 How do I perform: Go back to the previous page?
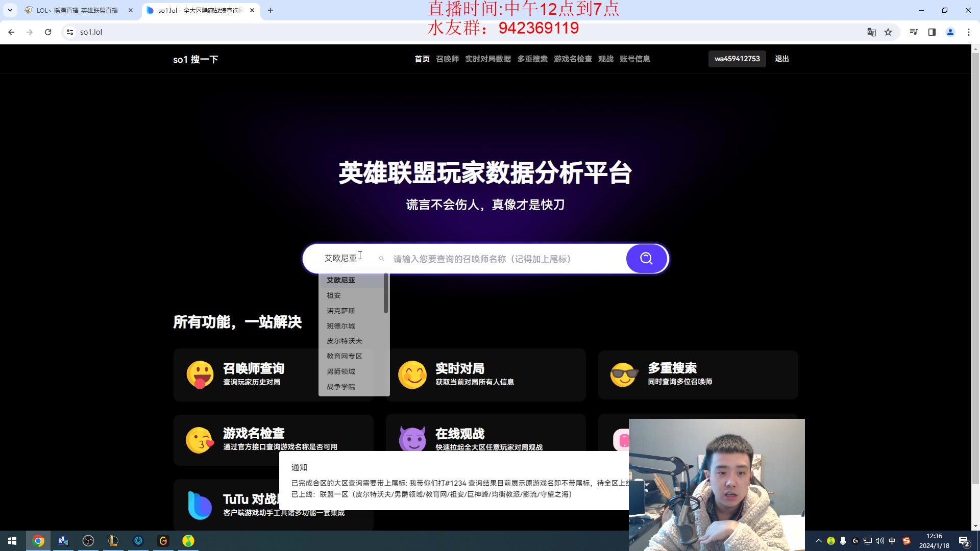pyautogui.click(x=11, y=32)
